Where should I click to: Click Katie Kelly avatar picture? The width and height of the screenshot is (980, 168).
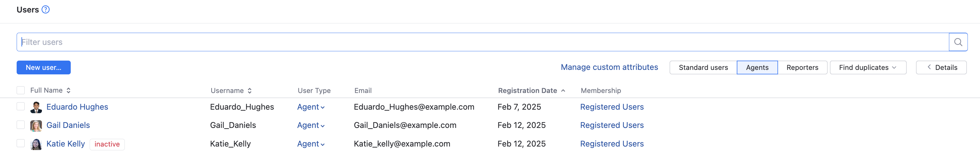click(x=36, y=144)
